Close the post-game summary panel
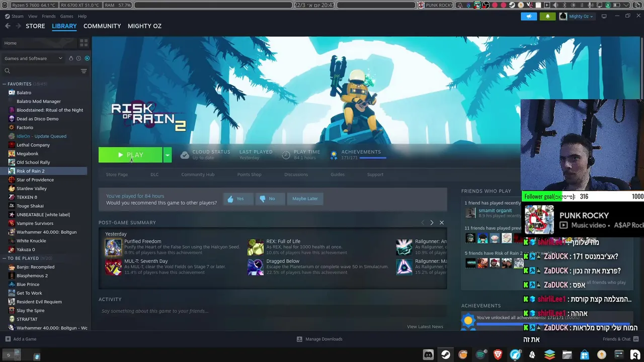This screenshot has width=644, height=362. point(442,223)
